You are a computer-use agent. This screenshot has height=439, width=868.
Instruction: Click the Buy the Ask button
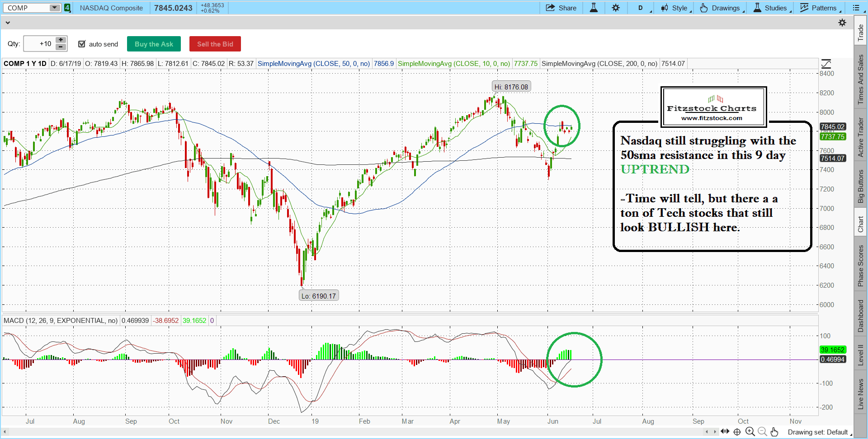tap(154, 44)
